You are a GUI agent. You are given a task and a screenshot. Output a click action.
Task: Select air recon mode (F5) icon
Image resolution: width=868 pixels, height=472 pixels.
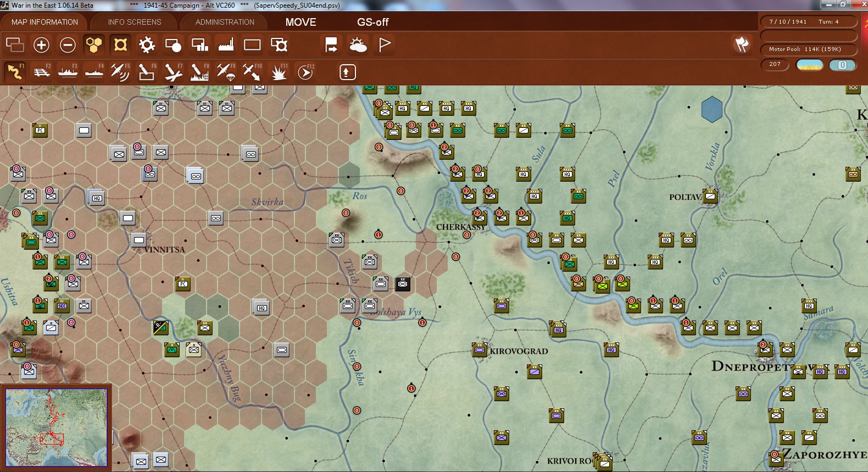[120, 72]
